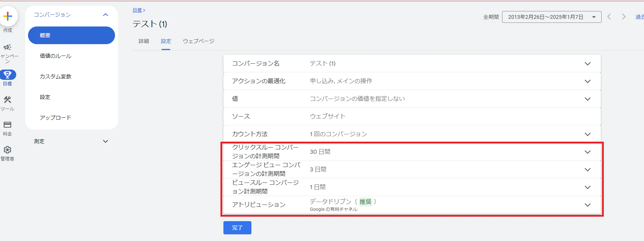Click the 30 日間 value text
The height and width of the screenshot is (241, 644).
tap(320, 152)
